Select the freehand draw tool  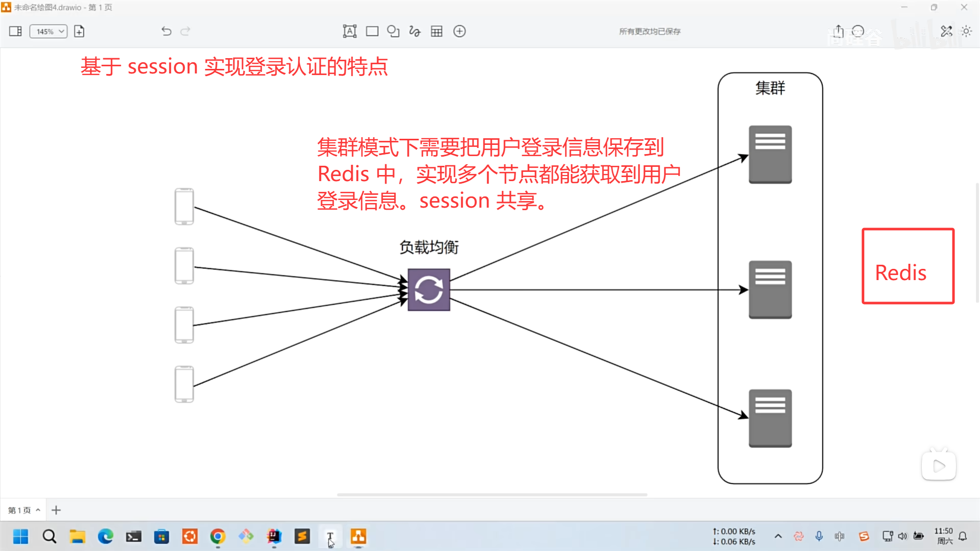click(414, 31)
